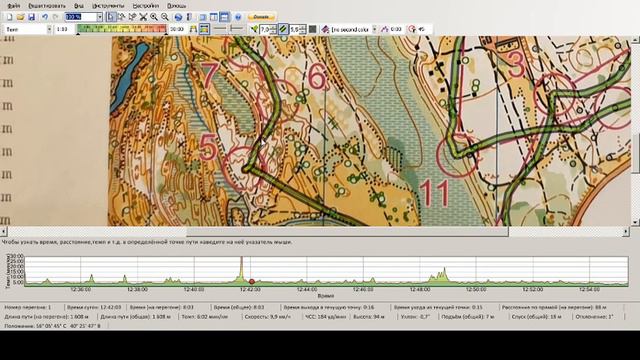The width and height of the screenshot is (640, 360).
Task: Open a file with the folder icon
Action: coord(20,17)
